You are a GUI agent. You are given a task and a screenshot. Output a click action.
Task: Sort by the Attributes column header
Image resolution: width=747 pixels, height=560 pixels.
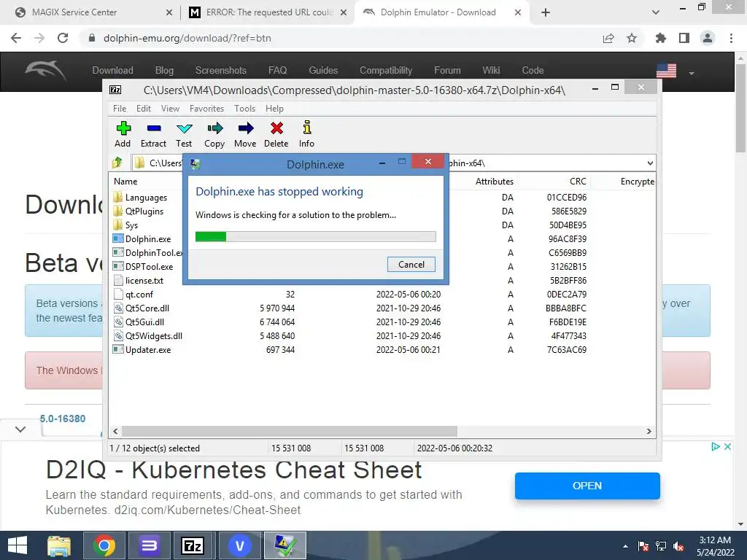[494, 181]
